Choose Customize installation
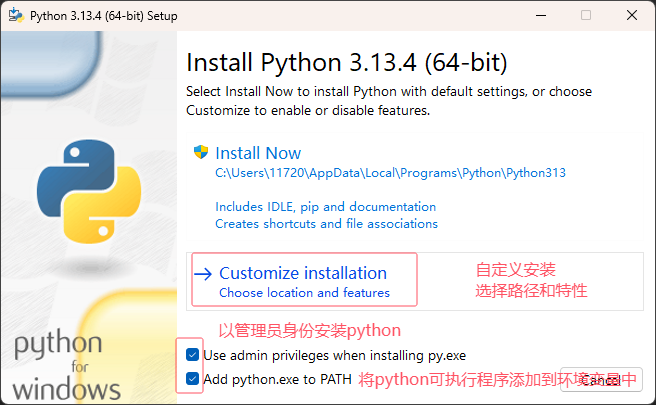This screenshot has height=405, width=656. click(303, 273)
